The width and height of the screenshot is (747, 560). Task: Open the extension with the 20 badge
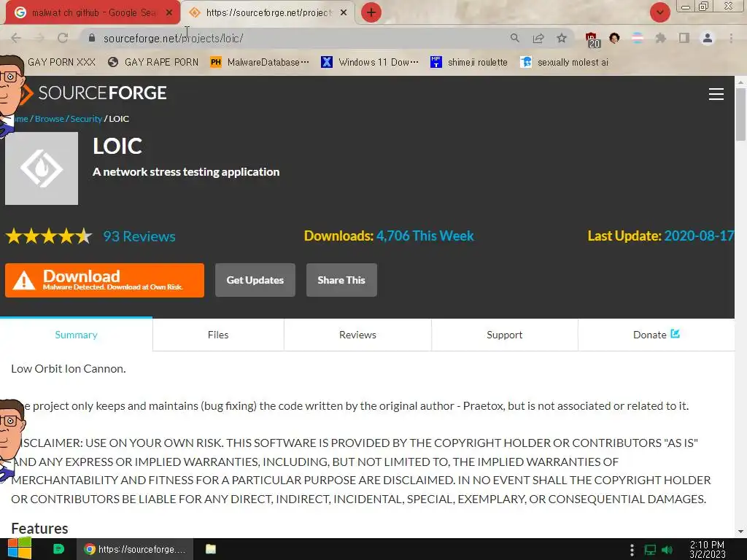pyautogui.click(x=592, y=39)
